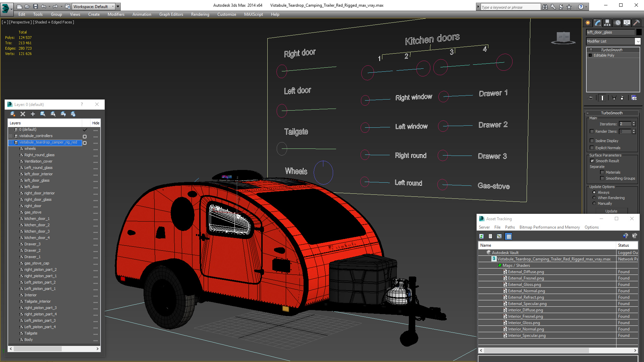Select When Rendering update option

click(x=594, y=198)
